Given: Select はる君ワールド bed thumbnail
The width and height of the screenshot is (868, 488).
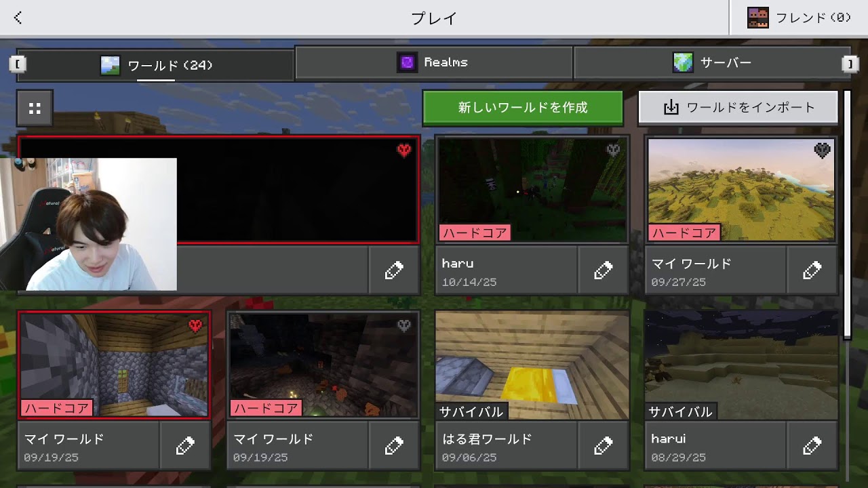Looking at the screenshot, I should 532,365.
